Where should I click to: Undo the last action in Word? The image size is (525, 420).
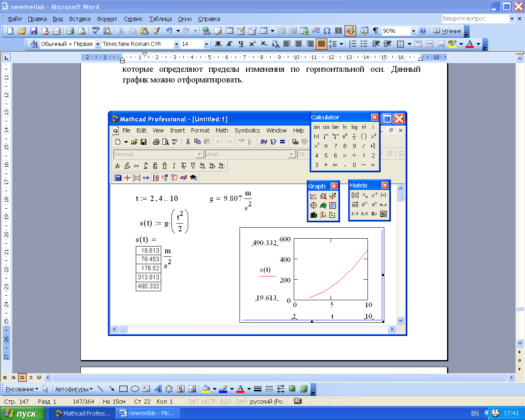(x=169, y=31)
